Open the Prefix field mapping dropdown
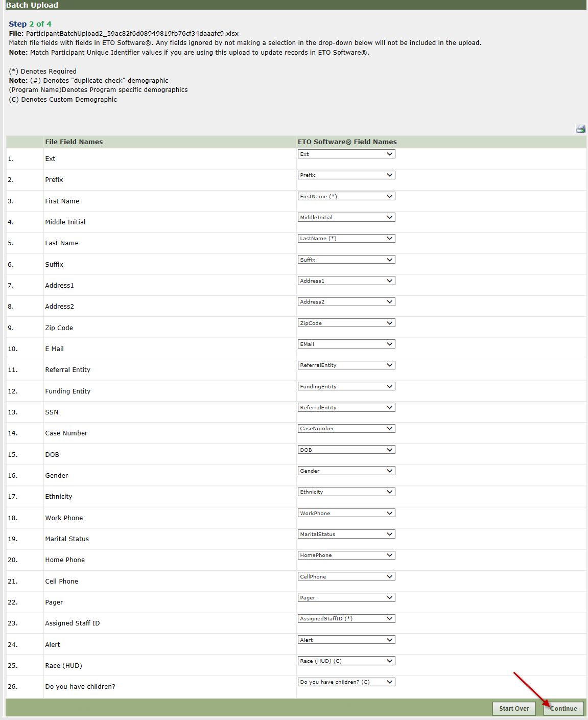588x720 pixels. [x=346, y=175]
